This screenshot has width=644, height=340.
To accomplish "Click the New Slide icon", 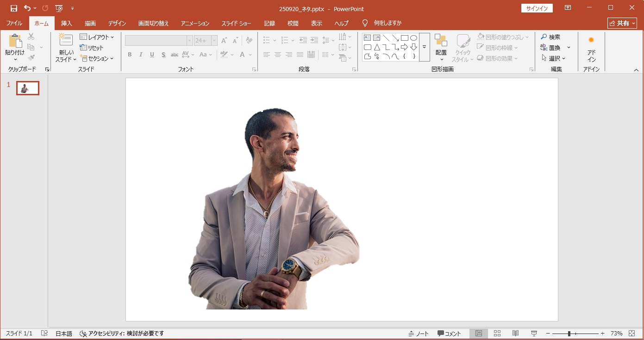I will [x=66, y=41].
